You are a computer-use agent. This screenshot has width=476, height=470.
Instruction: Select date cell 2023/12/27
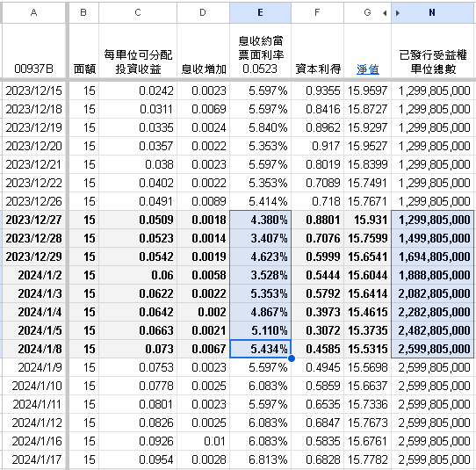pos(33,220)
